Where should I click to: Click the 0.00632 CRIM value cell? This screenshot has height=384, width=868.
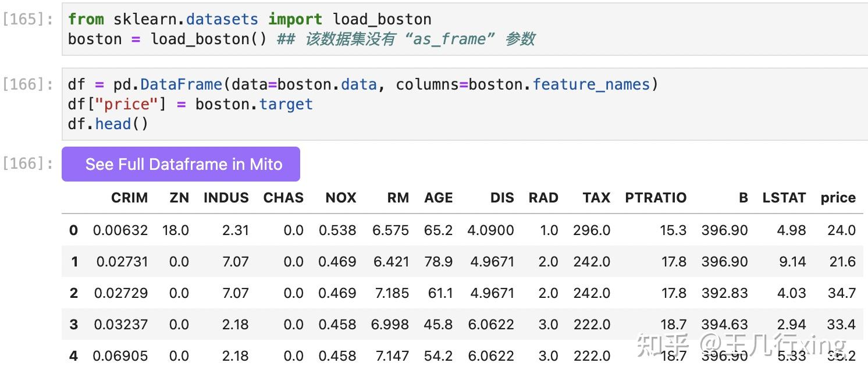tap(120, 230)
